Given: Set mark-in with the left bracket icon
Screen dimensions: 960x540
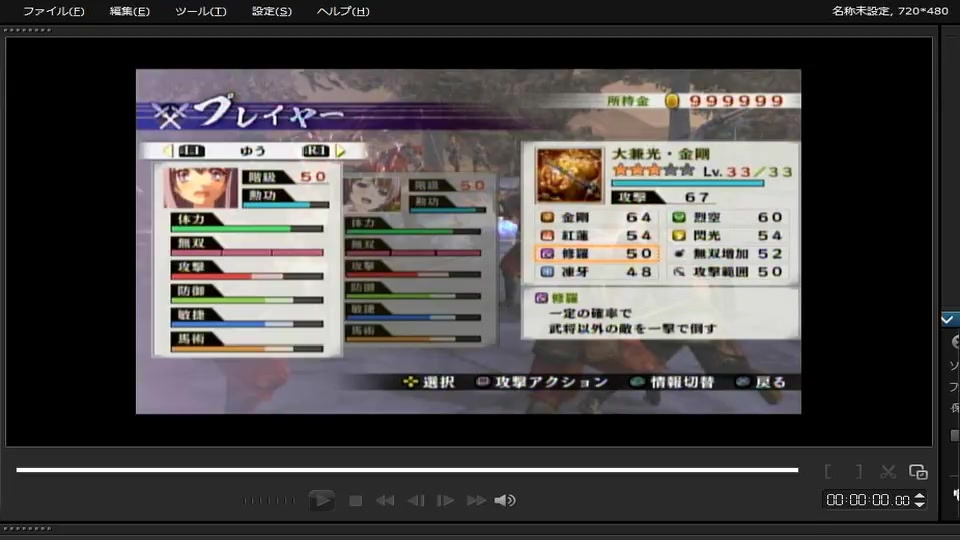Looking at the screenshot, I should click(828, 471).
